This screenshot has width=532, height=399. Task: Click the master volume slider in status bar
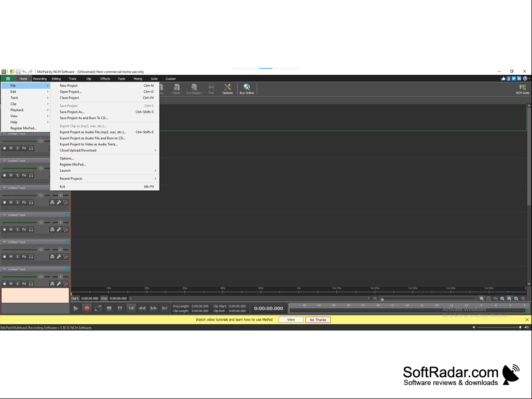coord(499,327)
